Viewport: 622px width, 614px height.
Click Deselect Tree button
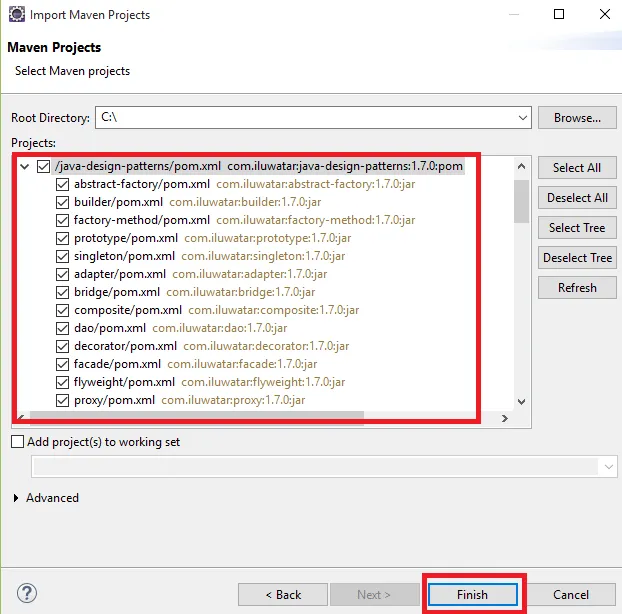(577, 258)
